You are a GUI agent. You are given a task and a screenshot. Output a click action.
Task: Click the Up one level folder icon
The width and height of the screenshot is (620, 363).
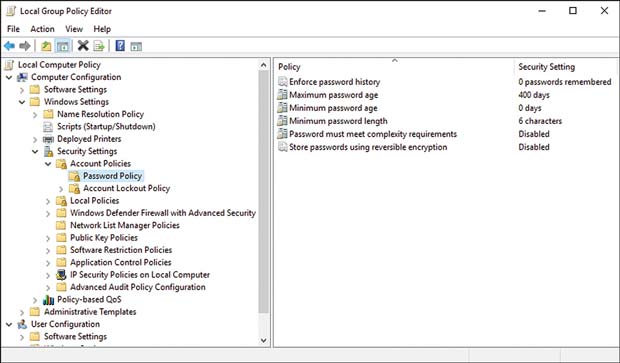point(46,46)
